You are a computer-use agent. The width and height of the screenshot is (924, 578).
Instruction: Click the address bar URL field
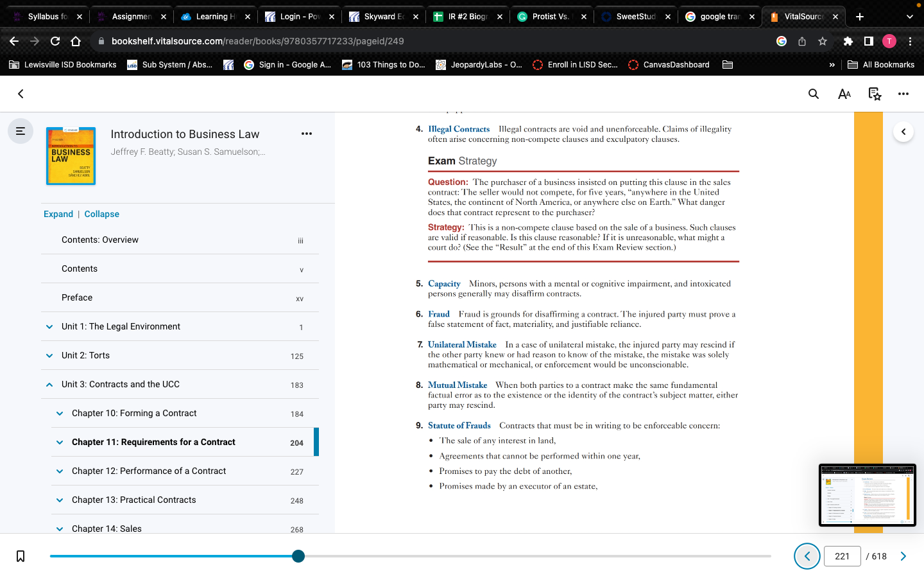coord(436,41)
